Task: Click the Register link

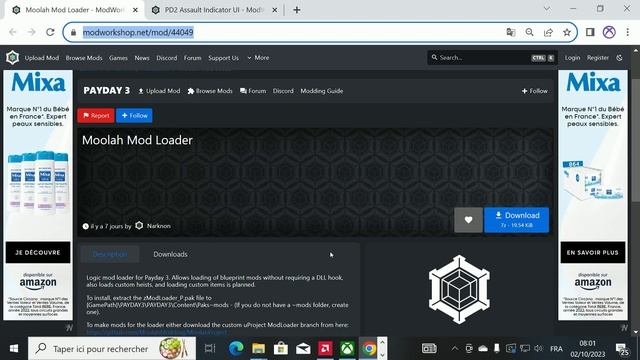Action: click(x=598, y=58)
